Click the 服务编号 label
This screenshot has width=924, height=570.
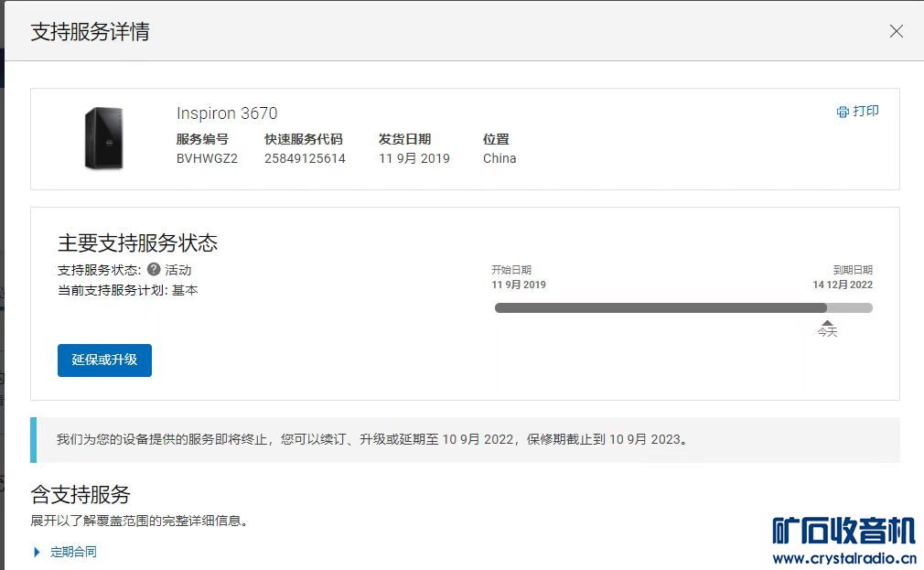tap(202, 139)
